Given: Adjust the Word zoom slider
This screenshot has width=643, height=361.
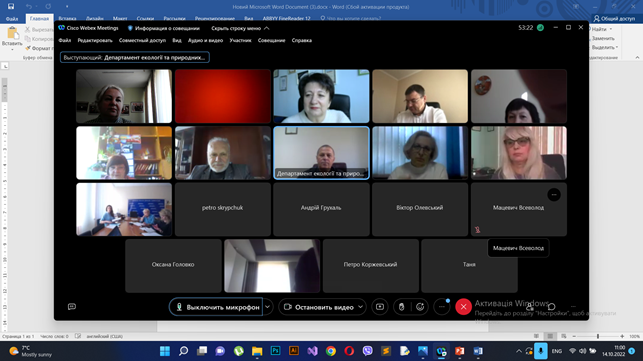Looking at the screenshot, I should tap(598, 336).
